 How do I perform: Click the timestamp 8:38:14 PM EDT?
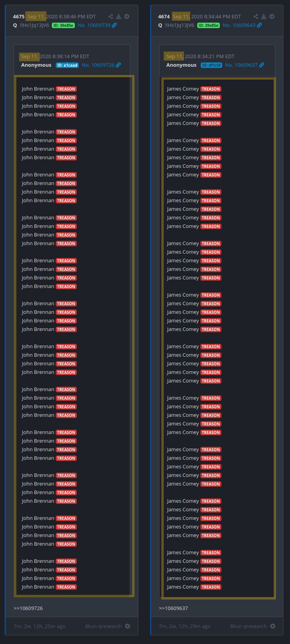pyautogui.click(x=71, y=56)
